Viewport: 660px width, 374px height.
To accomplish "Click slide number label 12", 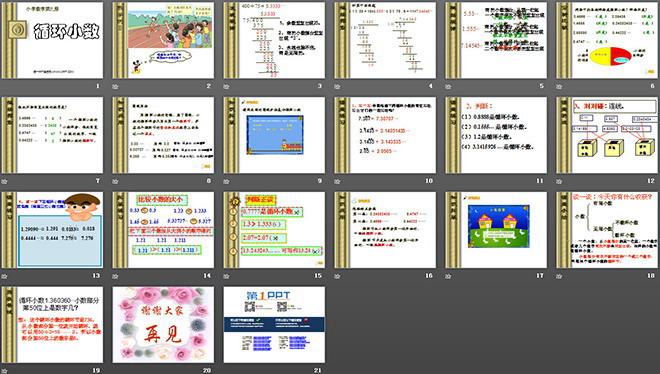I will click(x=651, y=180).
